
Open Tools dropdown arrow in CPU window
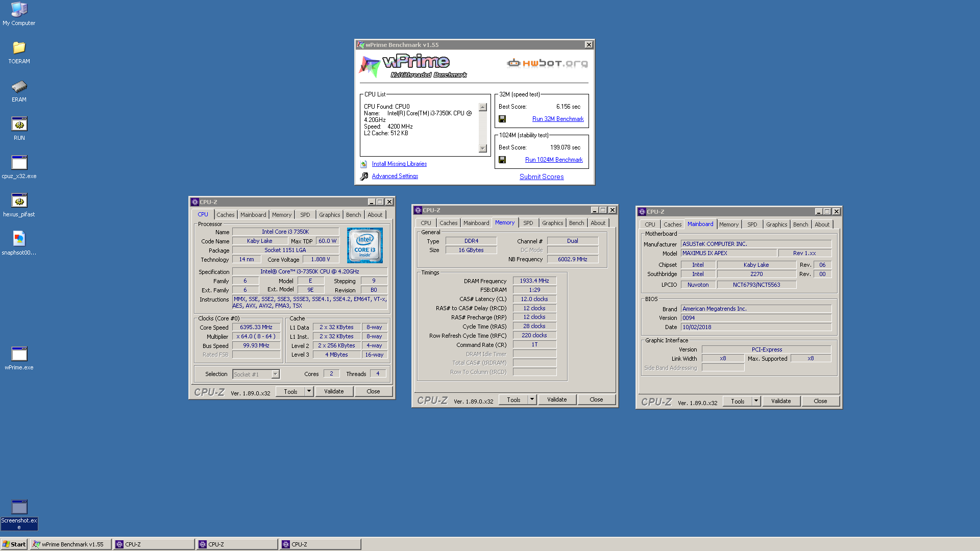(x=309, y=391)
